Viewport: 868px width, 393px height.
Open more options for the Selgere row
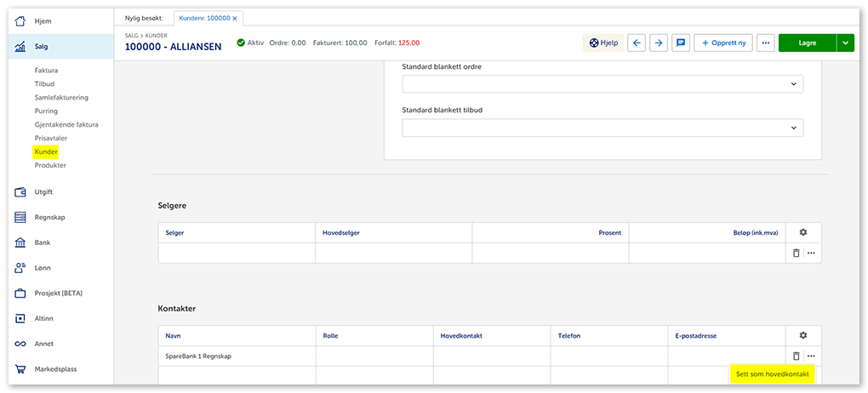pos(811,253)
